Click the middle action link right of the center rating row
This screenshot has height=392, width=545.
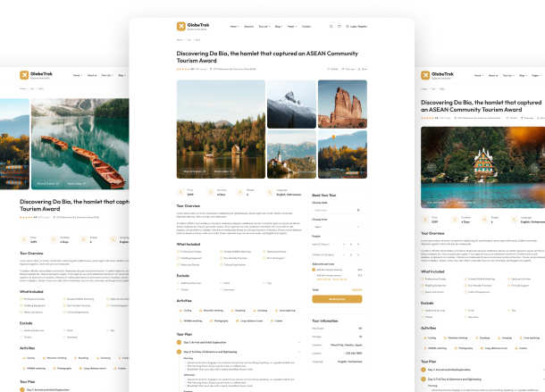pos(348,69)
